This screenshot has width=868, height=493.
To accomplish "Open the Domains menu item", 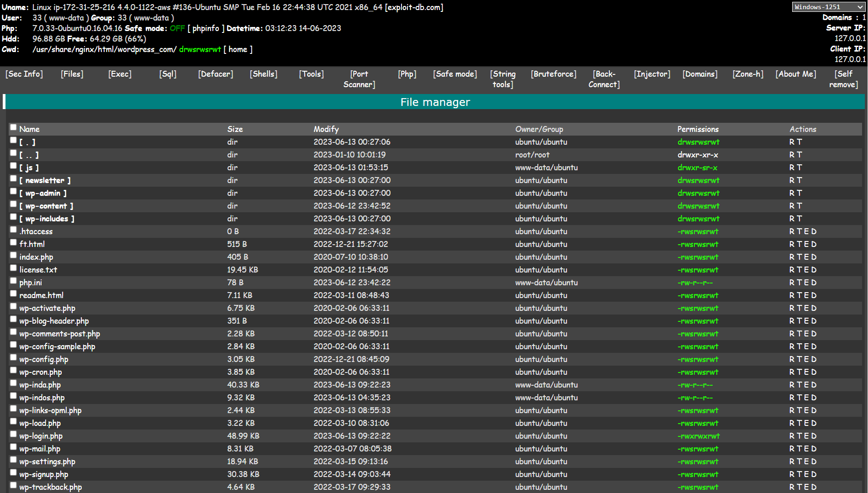I will pos(700,74).
